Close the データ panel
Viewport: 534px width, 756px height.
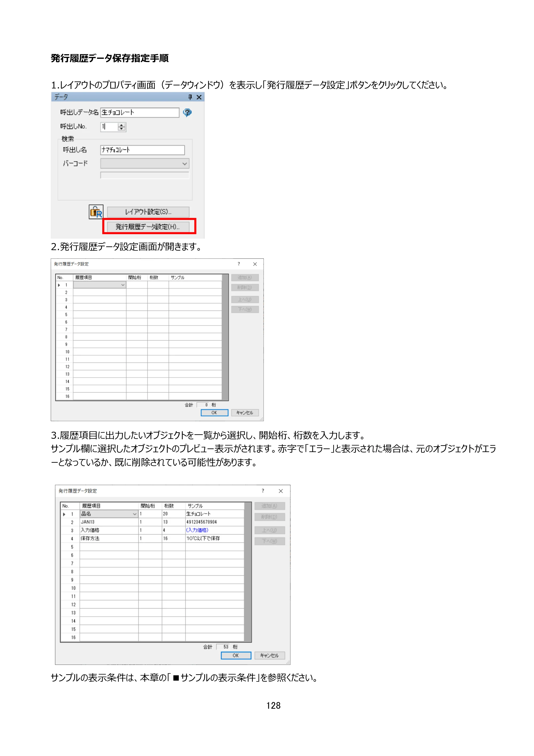click(x=199, y=97)
